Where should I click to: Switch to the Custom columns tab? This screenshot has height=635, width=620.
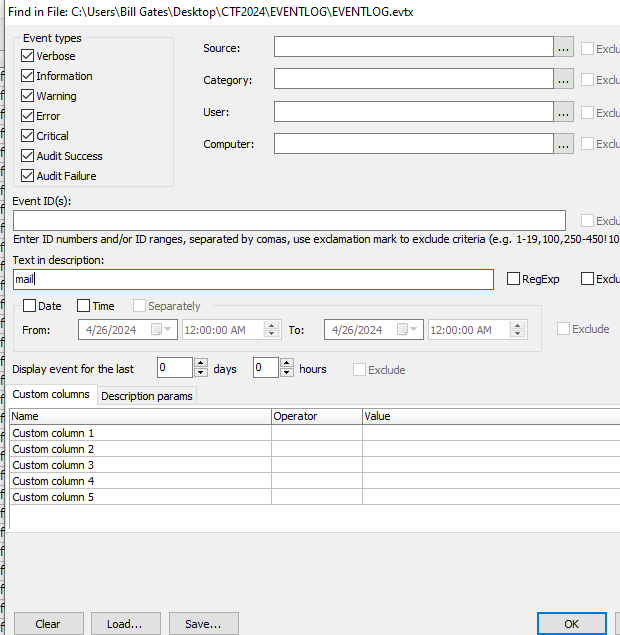(x=51, y=394)
